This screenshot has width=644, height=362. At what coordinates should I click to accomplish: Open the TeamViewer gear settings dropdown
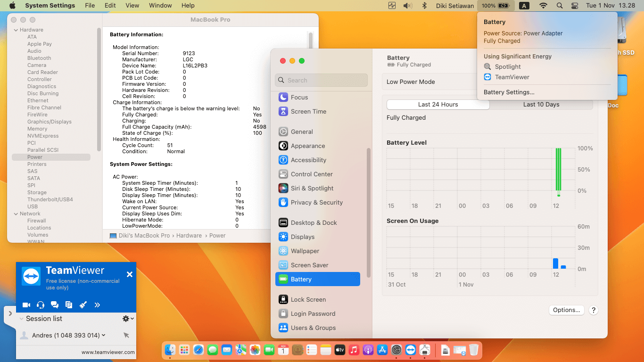[x=128, y=319]
